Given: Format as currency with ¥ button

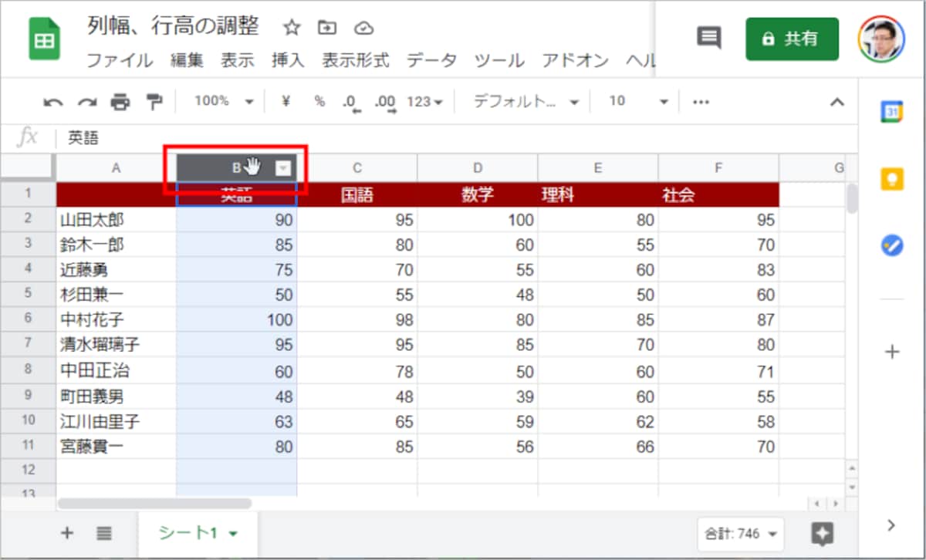Looking at the screenshot, I should pyautogui.click(x=286, y=101).
